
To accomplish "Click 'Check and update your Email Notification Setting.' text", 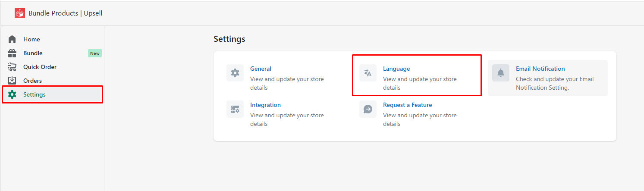I will pyautogui.click(x=555, y=83).
